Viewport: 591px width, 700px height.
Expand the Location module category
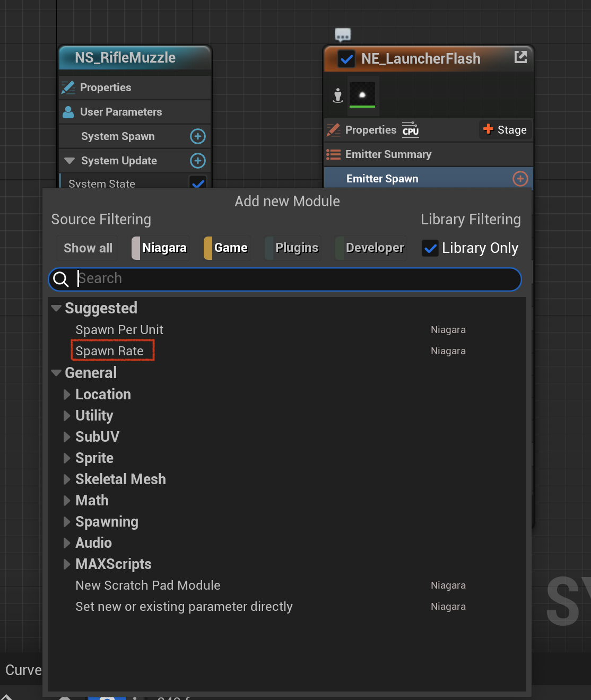point(67,395)
